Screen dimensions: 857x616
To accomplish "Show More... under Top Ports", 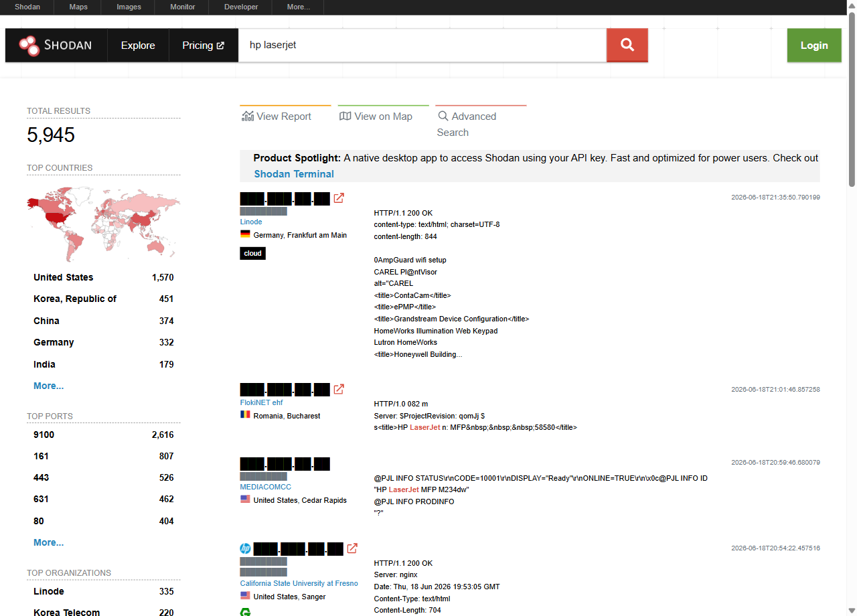I will (49, 542).
